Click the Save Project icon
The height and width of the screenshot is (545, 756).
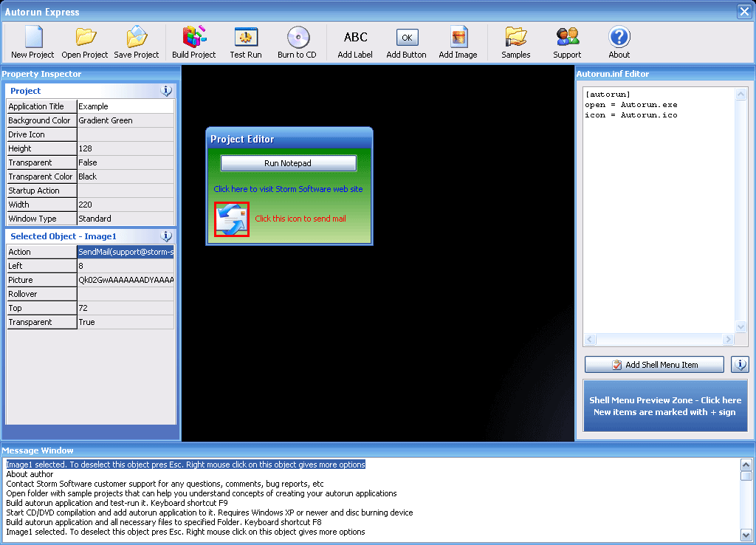tap(137, 38)
